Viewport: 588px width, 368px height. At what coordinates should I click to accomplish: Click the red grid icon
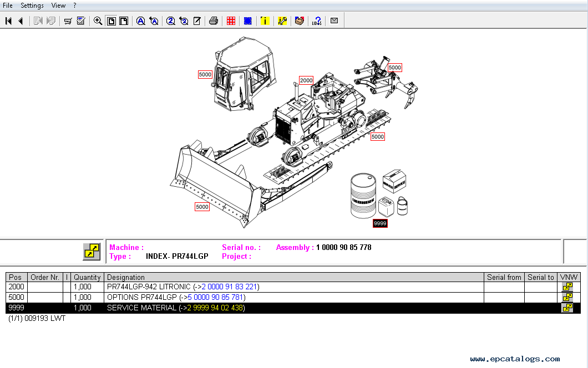[231, 21]
